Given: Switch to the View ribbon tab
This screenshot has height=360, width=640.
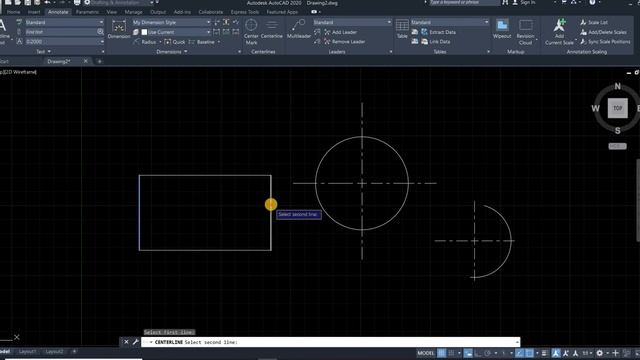Looking at the screenshot, I should click(x=112, y=12).
